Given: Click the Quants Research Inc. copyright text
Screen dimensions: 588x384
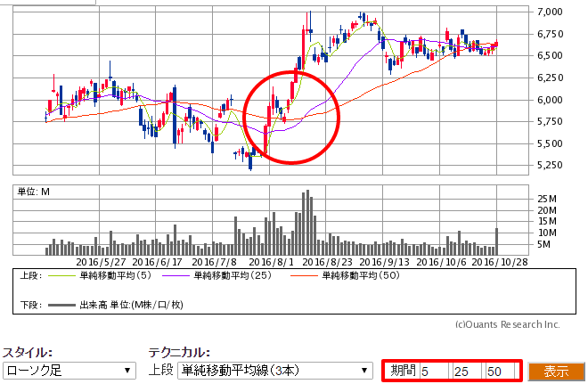Looking at the screenshot, I should [507, 324].
